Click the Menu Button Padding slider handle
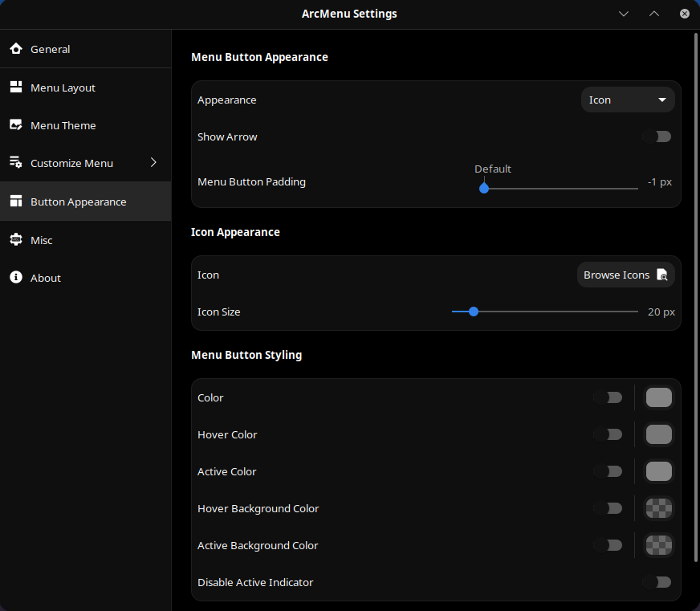The height and width of the screenshot is (611, 700). pyautogui.click(x=484, y=189)
